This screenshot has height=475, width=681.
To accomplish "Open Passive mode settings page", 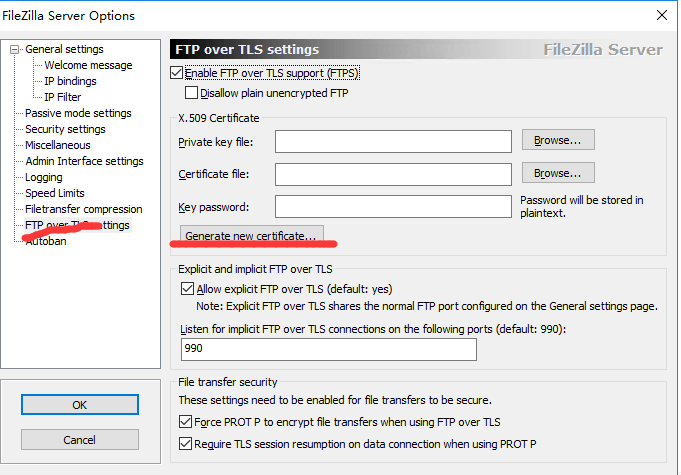I will tap(78, 113).
